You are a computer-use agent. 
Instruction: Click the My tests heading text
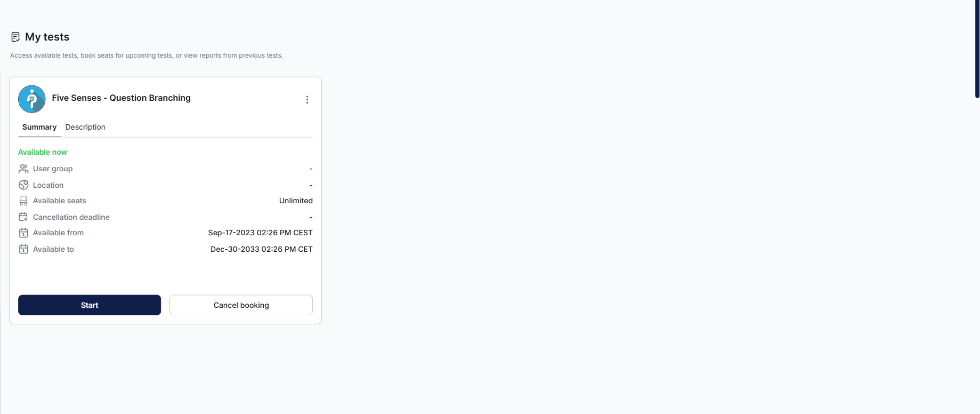coord(47,37)
